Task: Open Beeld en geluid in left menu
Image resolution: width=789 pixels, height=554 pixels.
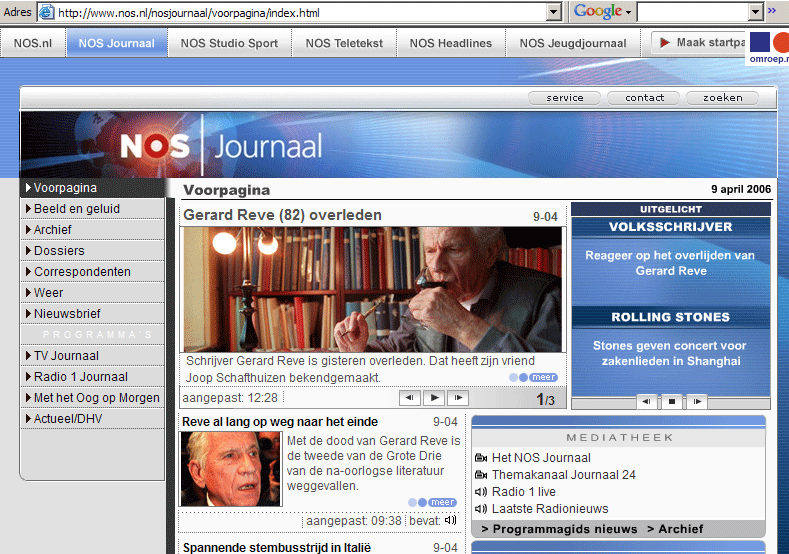Action: coord(93,209)
